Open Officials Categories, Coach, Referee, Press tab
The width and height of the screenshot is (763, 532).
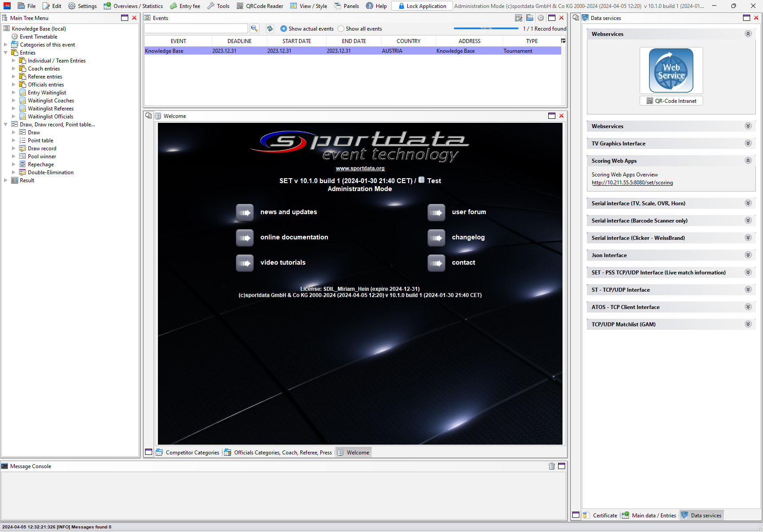(278, 452)
